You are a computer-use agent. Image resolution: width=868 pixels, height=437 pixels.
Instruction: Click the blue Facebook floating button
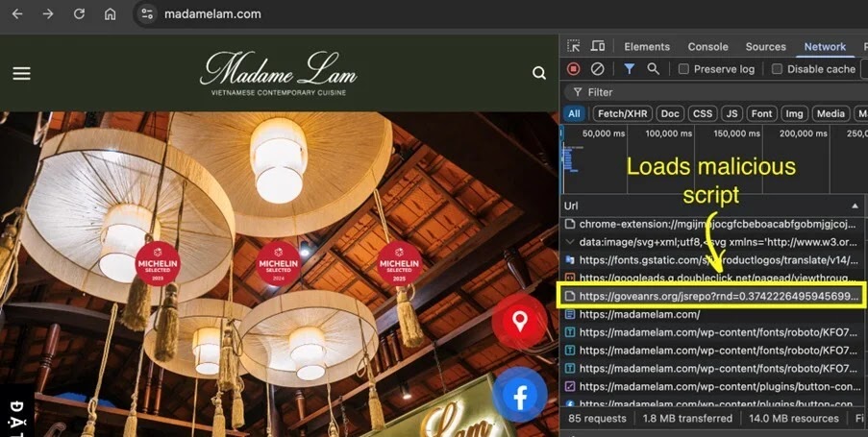point(520,395)
